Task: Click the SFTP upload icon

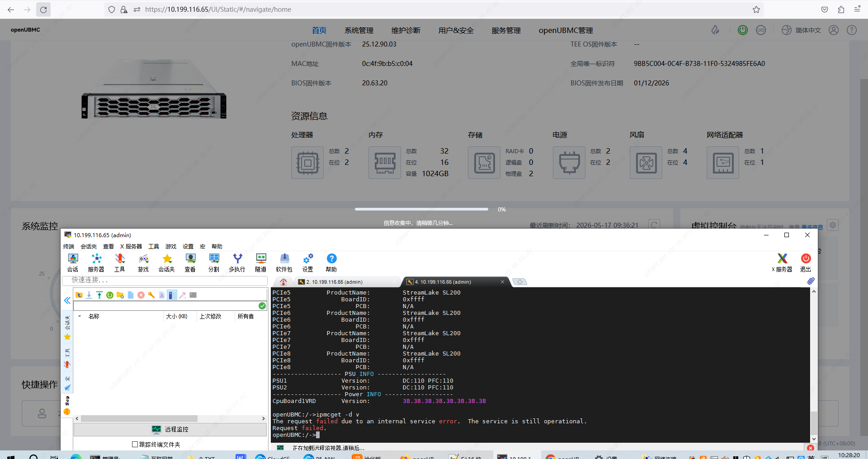Action: (x=99, y=295)
